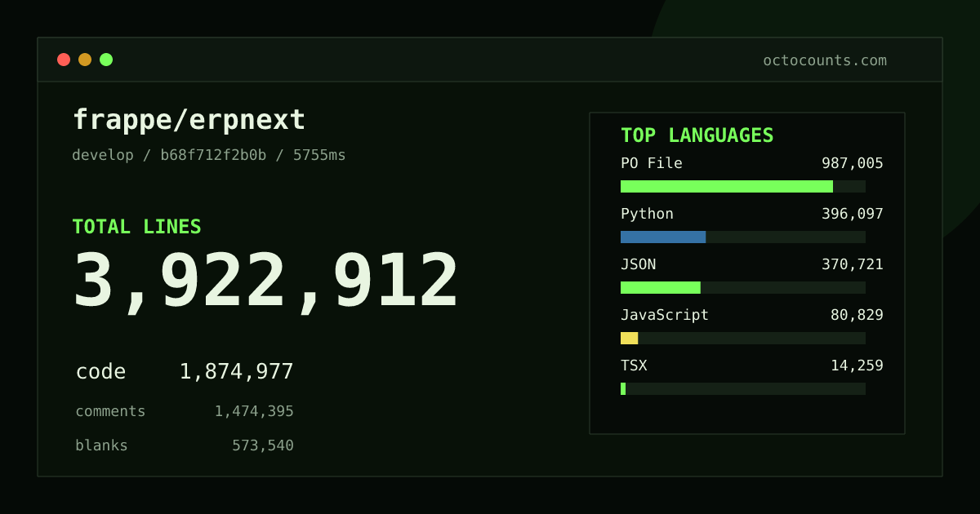Click the blue Python progress bar

tap(663, 237)
